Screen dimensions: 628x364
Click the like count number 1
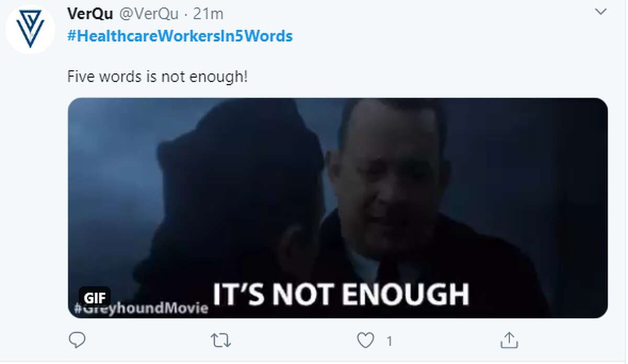(389, 342)
